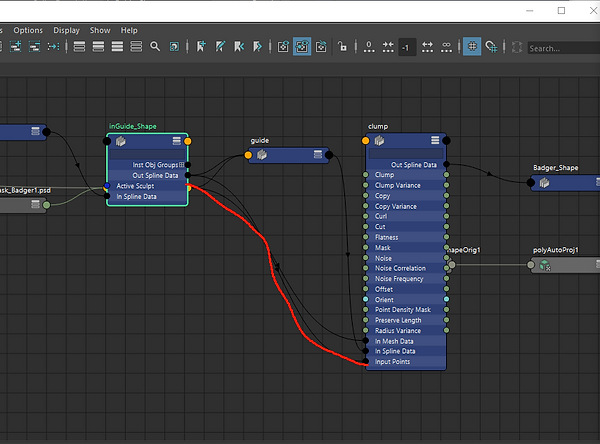Select Point Density Mask attribute row
This screenshot has width=600, height=444.
(406, 310)
